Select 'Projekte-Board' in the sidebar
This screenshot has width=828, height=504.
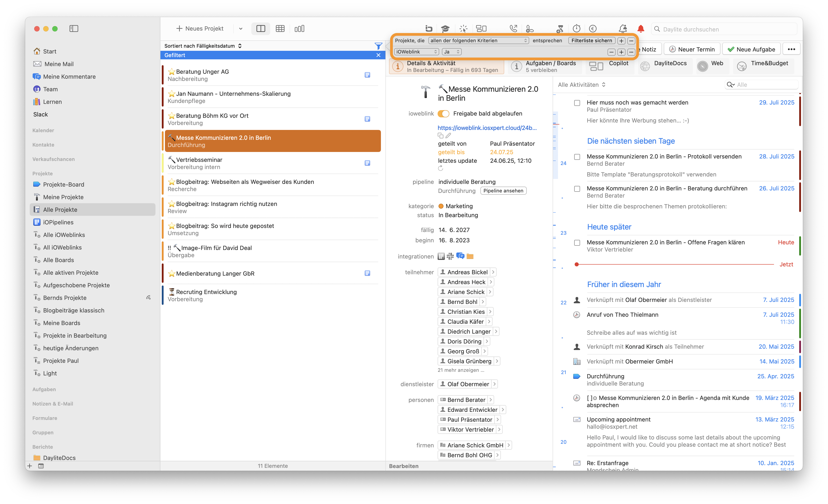click(63, 185)
